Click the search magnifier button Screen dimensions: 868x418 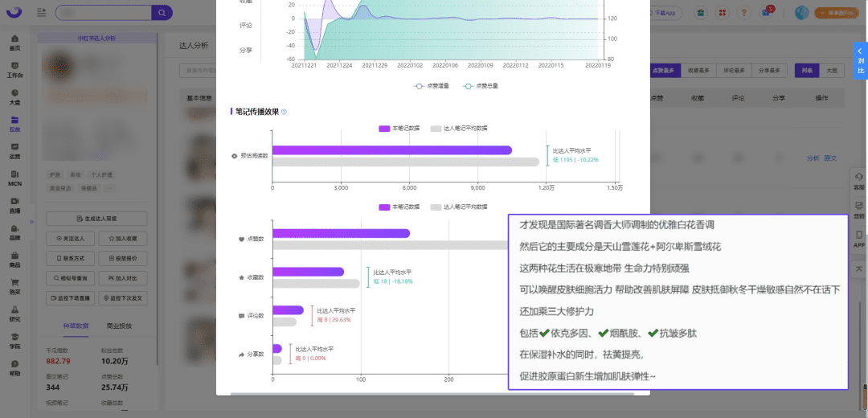coord(162,13)
